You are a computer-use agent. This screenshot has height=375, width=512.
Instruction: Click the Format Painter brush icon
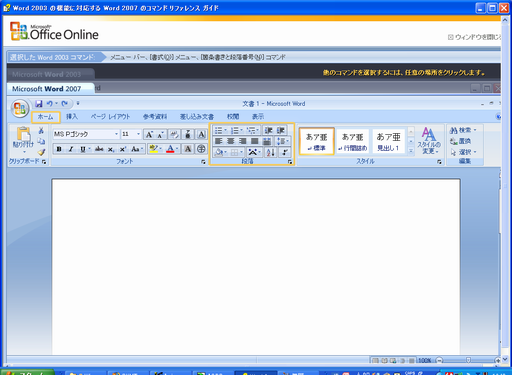click(x=41, y=152)
